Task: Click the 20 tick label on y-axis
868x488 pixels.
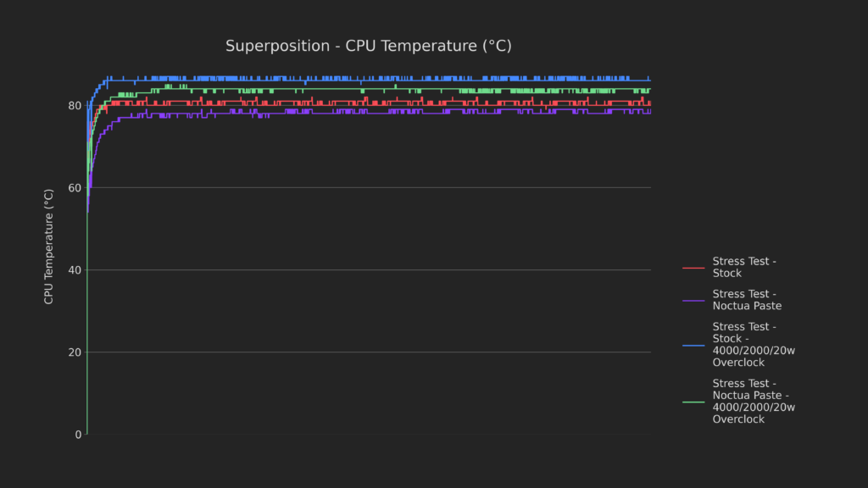Action: coord(75,352)
